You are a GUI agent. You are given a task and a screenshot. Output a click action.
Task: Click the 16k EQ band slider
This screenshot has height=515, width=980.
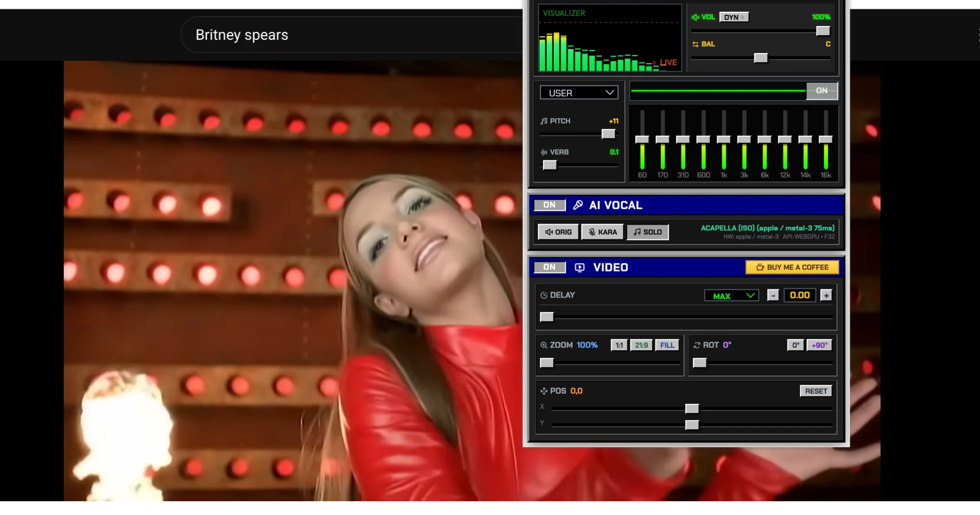[826, 140]
